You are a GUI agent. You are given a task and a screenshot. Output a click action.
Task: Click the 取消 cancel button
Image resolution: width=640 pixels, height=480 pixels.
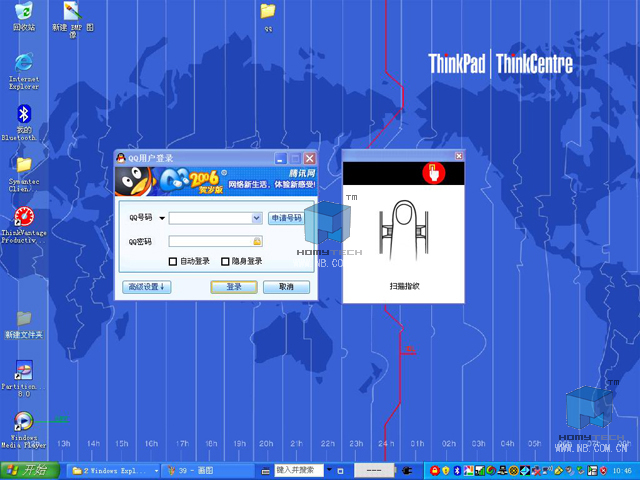286,287
